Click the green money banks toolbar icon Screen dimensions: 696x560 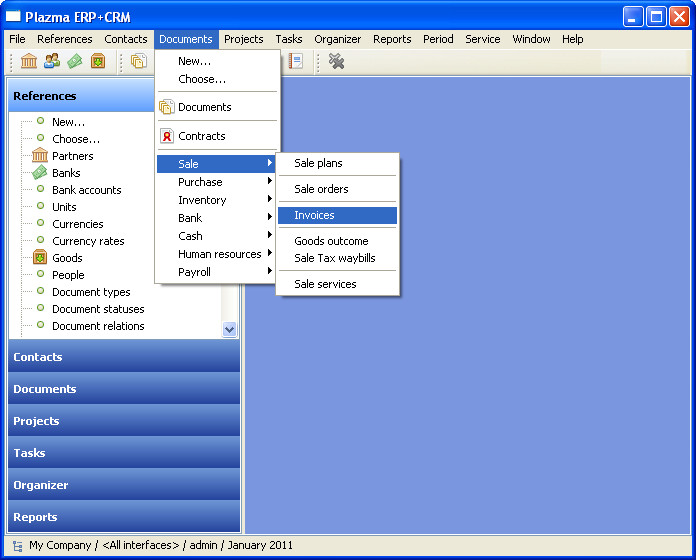click(74, 62)
